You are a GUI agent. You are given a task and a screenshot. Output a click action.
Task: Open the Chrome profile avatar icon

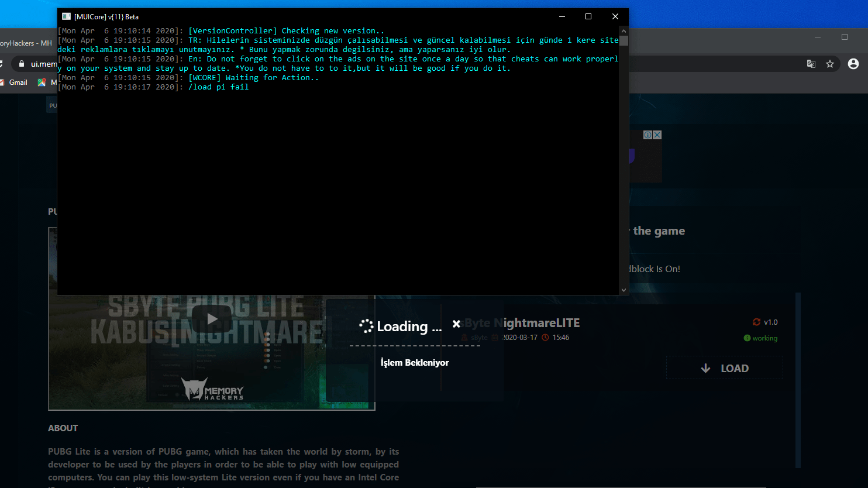point(853,64)
